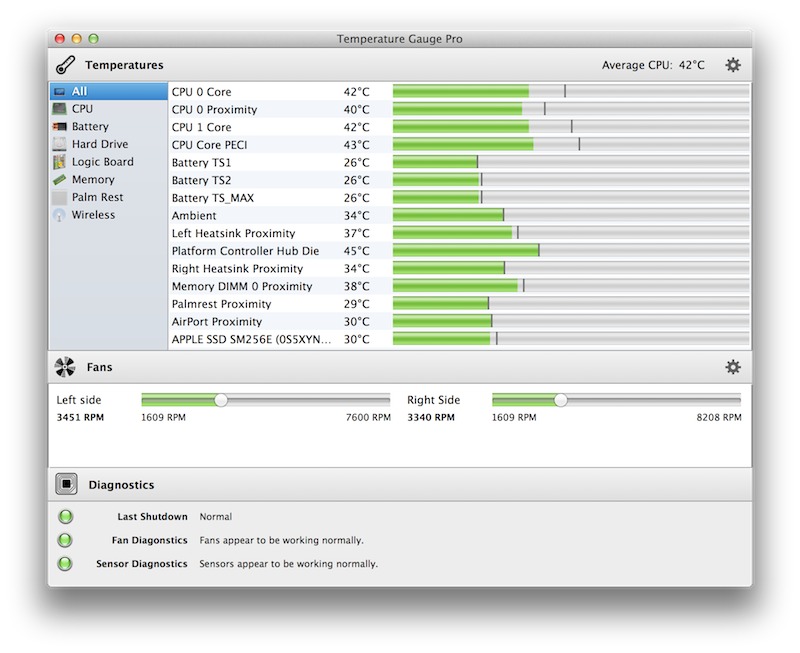Click the green Sensor Diagnostics status light
Screen dimensions: 800x653
66,564
